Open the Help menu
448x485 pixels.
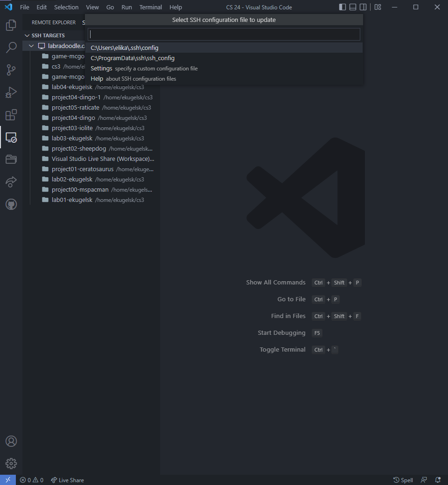[175, 7]
